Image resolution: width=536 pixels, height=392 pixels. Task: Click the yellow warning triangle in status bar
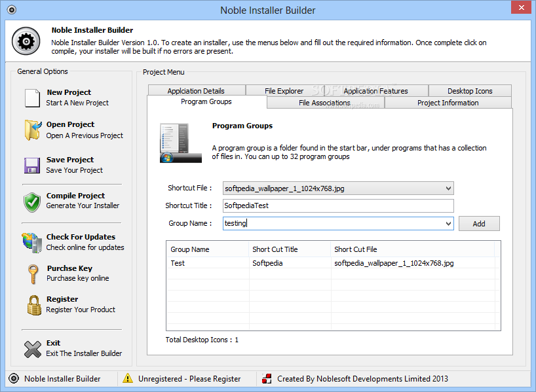coord(128,378)
